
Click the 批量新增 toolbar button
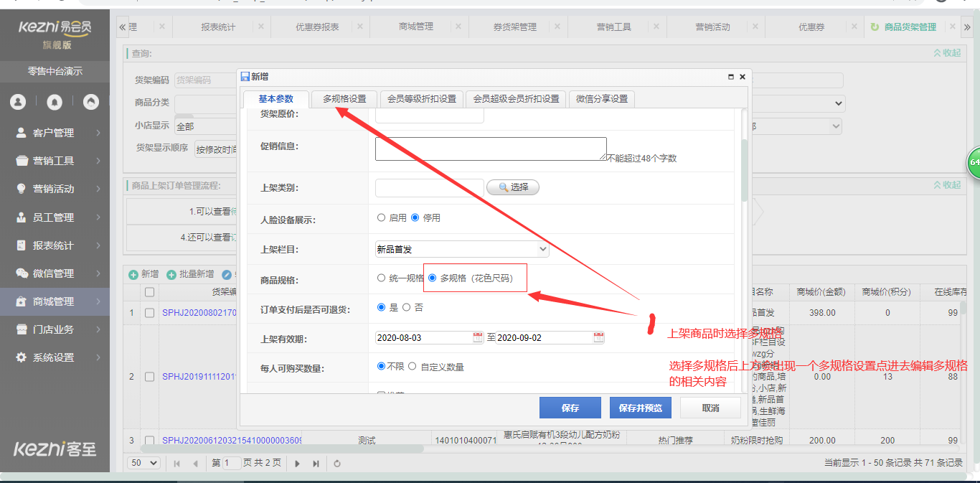(x=191, y=274)
